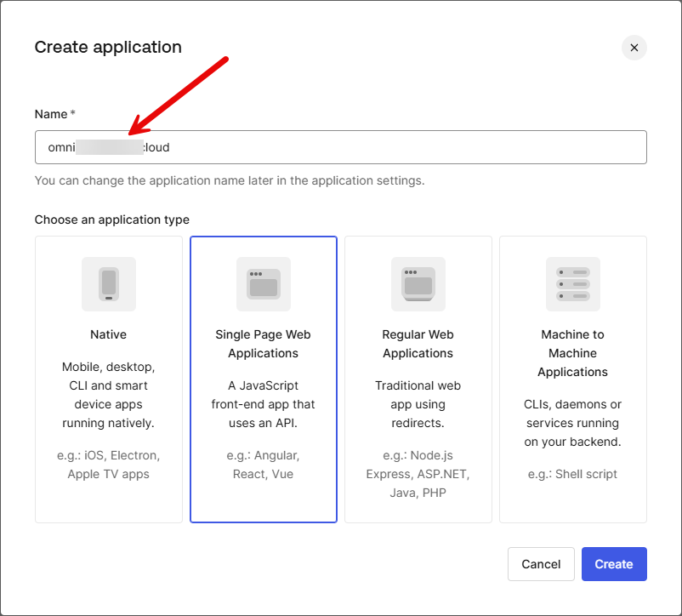The image size is (682, 616).
Task: Select Machine to Machine Applications title
Action: [573, 353]
